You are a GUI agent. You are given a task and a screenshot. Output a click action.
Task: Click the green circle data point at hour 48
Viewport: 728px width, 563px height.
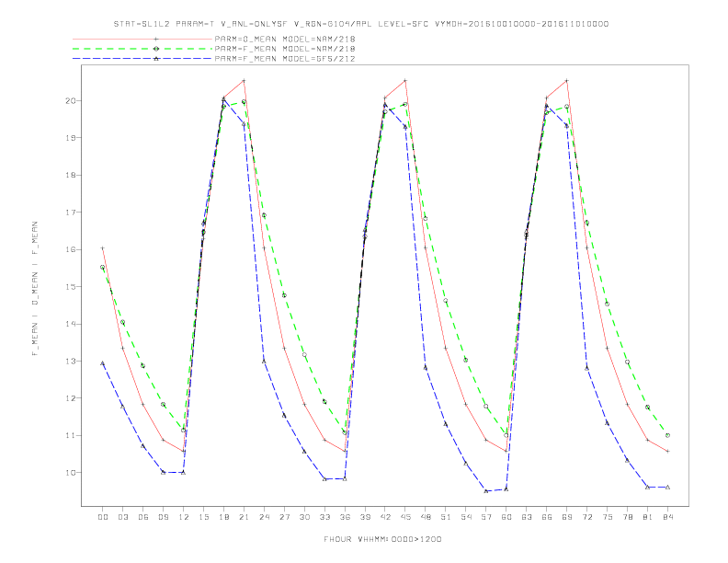(426, 218)
